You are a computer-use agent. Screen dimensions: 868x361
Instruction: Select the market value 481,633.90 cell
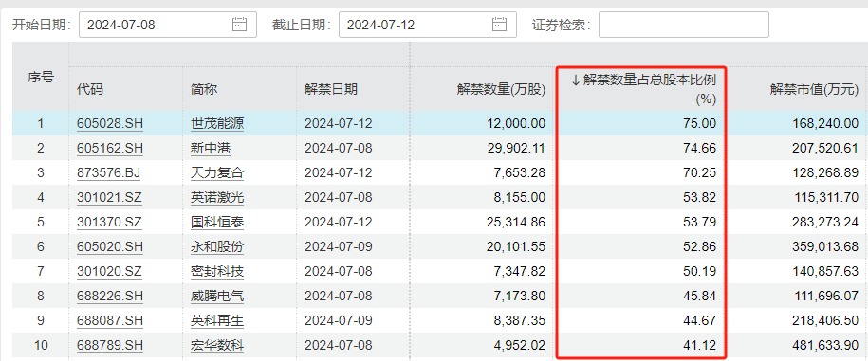coord(797,346)
